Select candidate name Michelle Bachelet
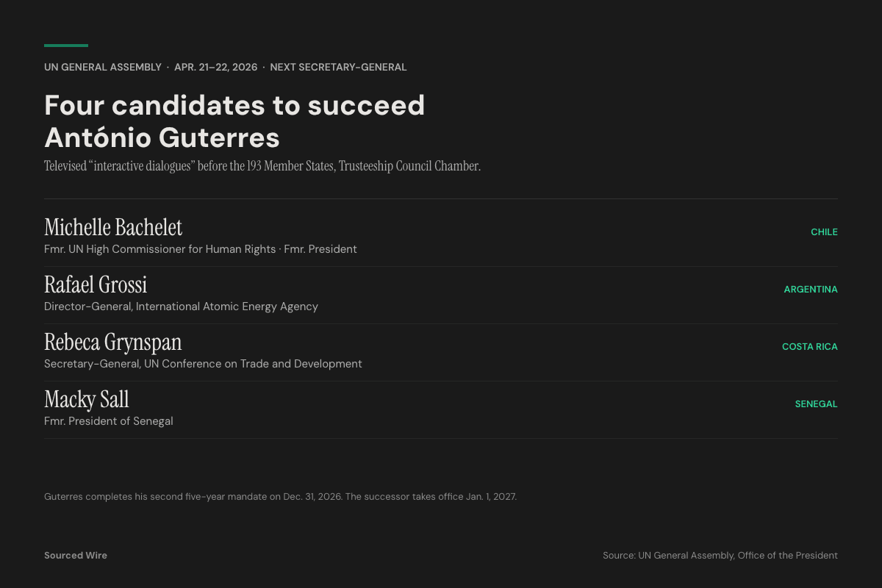This screenshot has height=588, width=882. pyautogui.click(x=113, y=227)
